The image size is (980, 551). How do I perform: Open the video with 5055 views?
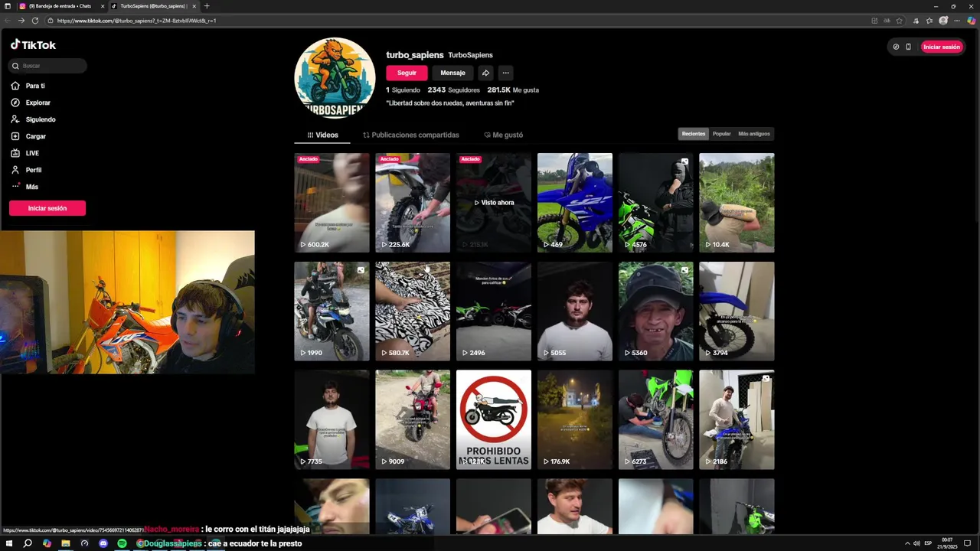[x=575, y=311]
